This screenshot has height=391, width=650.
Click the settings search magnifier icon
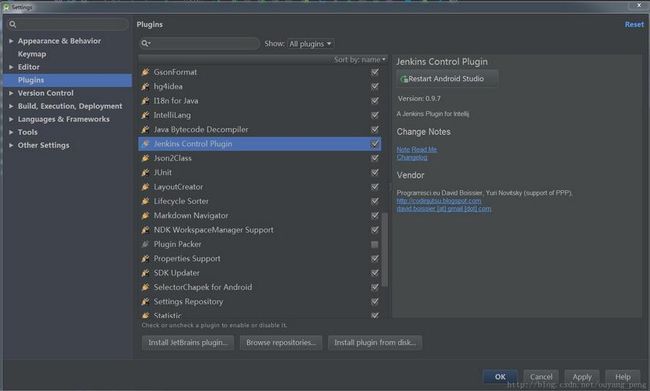pyautogui.click(x=13, y=24)
